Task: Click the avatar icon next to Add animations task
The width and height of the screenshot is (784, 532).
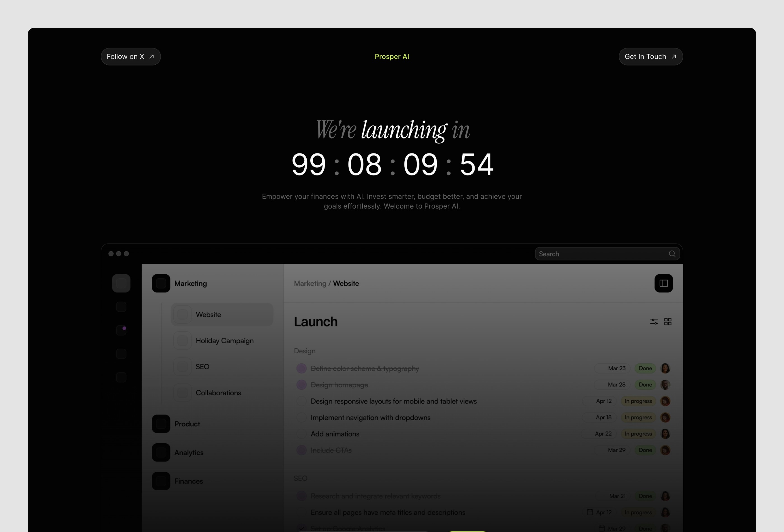Action: pos(666,433)
